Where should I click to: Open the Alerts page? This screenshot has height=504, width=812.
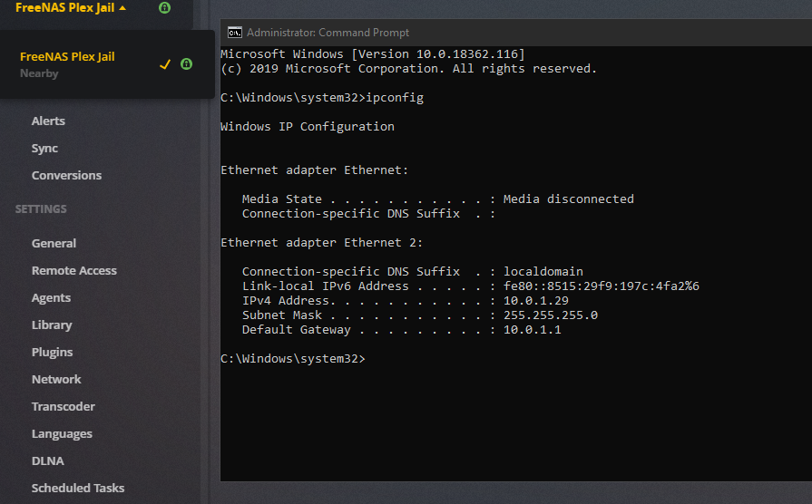(x=48, y=121)
